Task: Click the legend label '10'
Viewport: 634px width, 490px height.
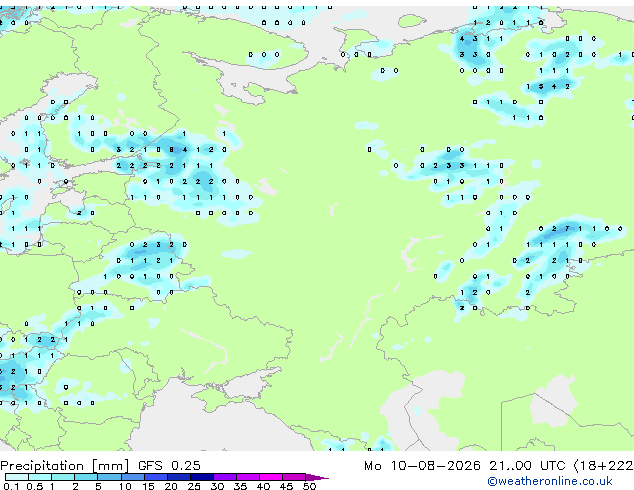Action: tap(125, 486)
